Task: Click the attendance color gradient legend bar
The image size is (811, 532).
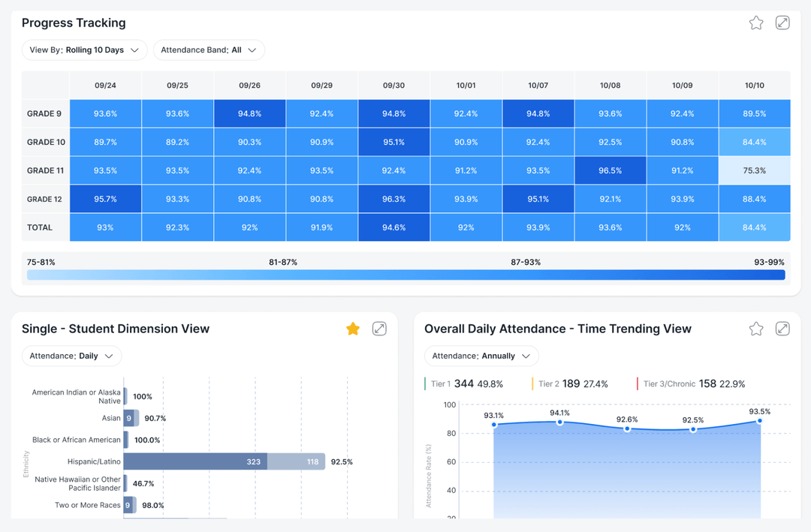Action: (405, 275)
